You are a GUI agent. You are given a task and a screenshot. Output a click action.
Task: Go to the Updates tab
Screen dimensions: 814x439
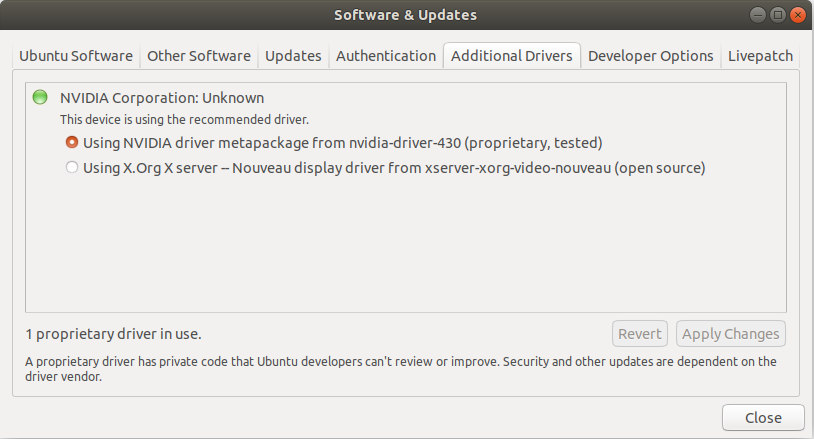click(293, 56)
